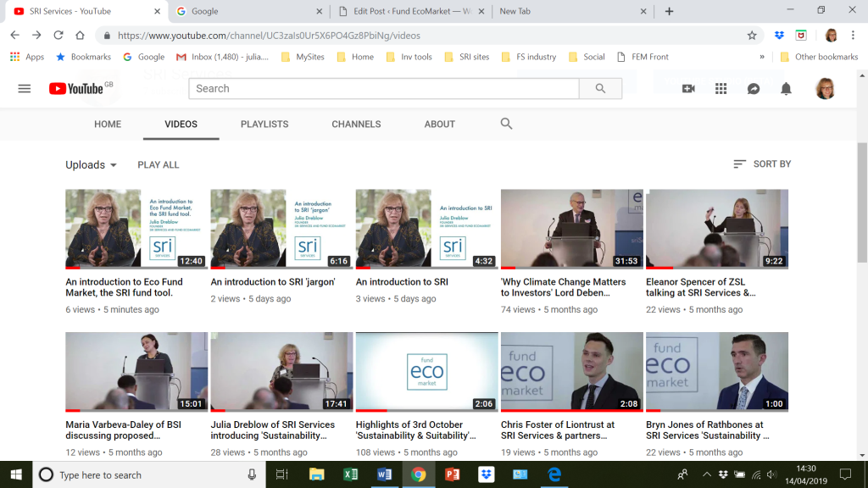This screenshot has width=868, height=488.
Task: Click the account profile avatar
Action: pyautogui.click(x=825, y=88)
